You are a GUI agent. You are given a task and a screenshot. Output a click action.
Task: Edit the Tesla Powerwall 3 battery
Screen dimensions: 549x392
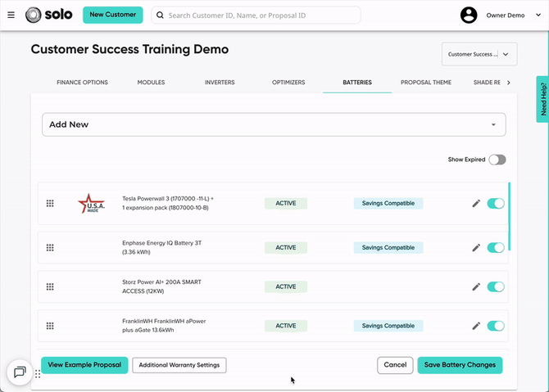476,203
